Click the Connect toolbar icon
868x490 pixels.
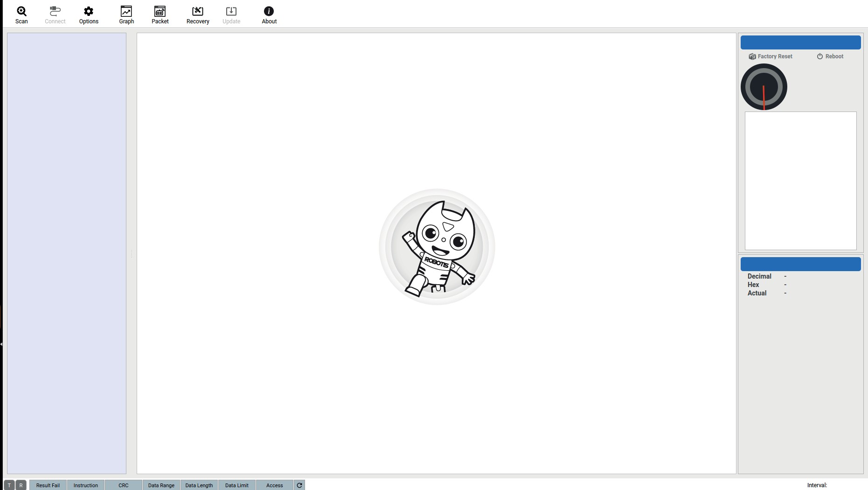click(55, 14)
